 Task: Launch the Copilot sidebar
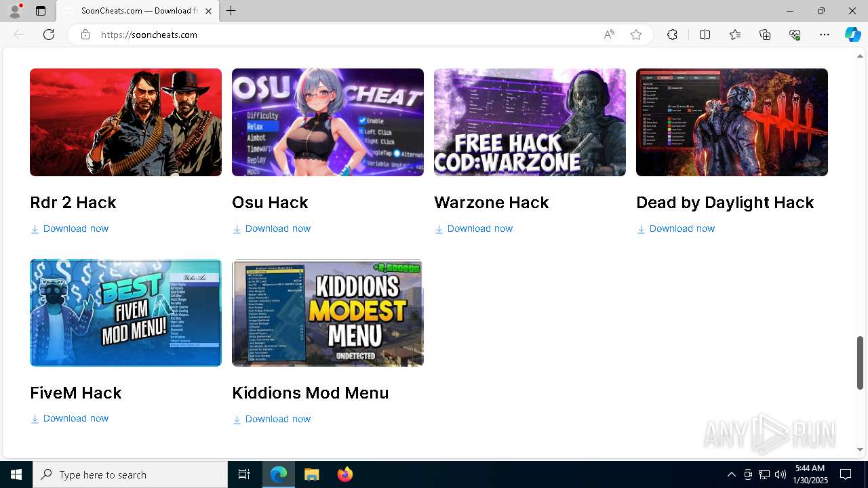coord(852,35)
